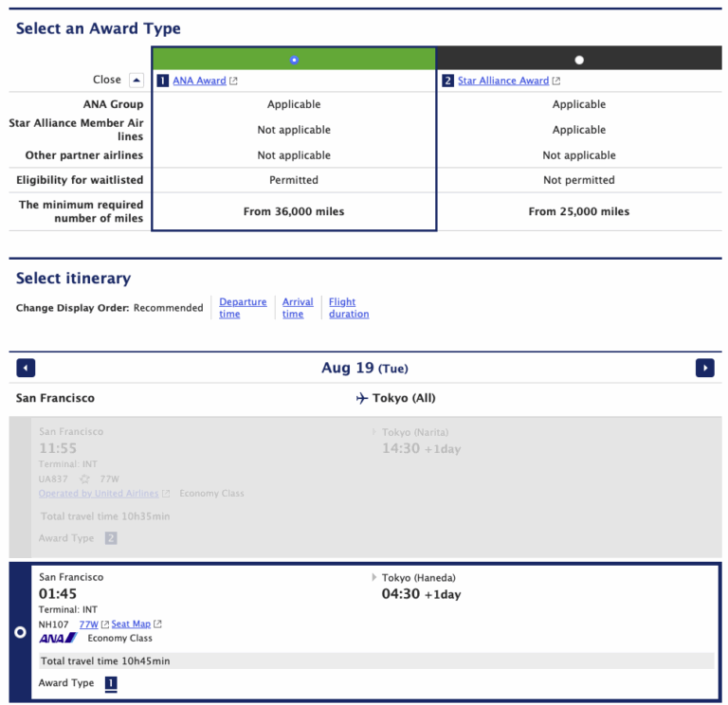The width and height of the screenshot is (728, 705).
Task: Open the Star Alliance Award link
Action: (x=503, y=81)
